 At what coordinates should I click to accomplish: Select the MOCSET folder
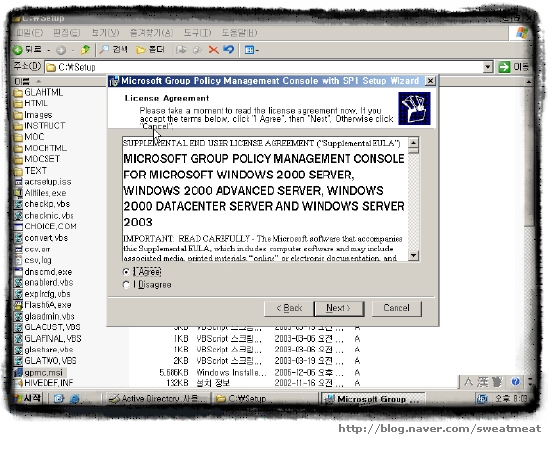37,159
